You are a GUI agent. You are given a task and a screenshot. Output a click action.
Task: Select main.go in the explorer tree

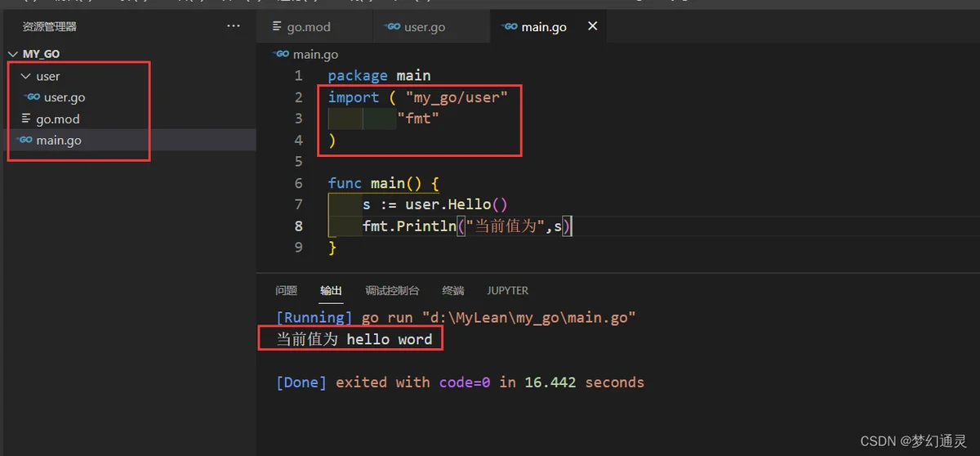click(x=59, y=140)
